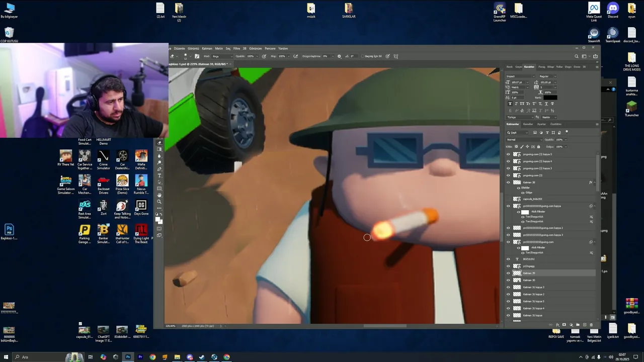Click the black character Renk color swatch
644x362 pixels.
click(x=550, y=98)
